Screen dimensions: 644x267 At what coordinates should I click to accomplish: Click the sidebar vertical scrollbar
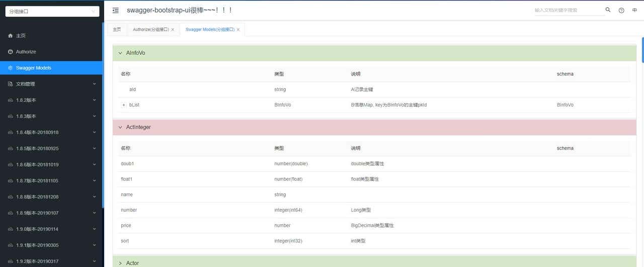click(103, 115)
